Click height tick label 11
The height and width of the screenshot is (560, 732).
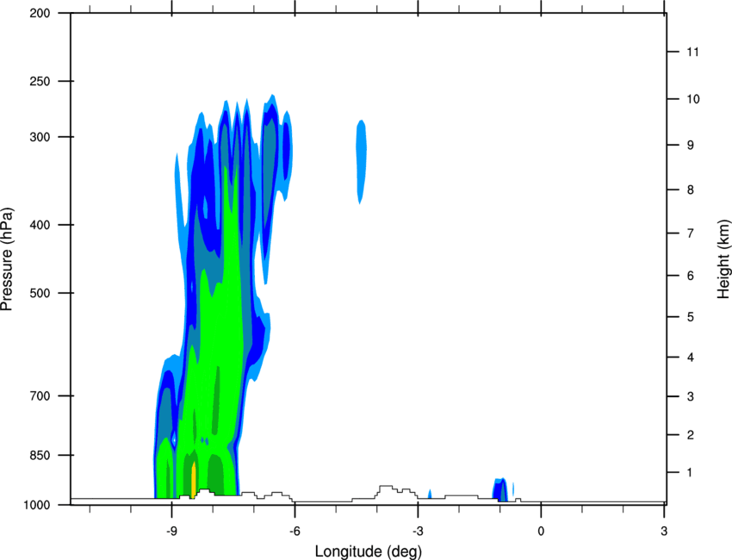(692, 52)
